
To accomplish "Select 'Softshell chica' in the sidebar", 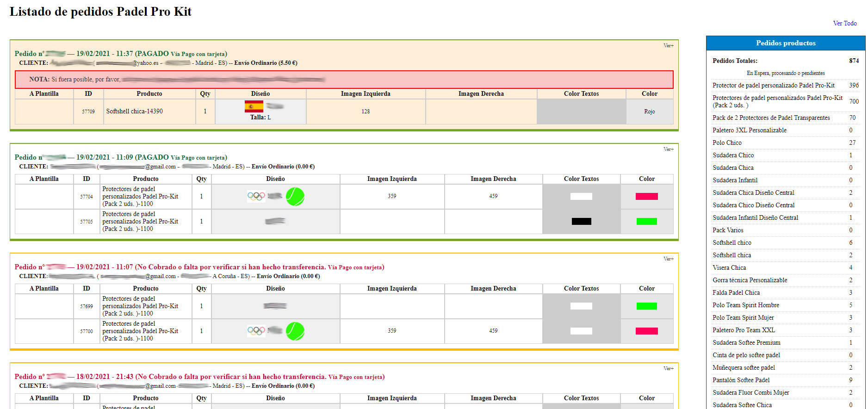I will (x=786, y=255).
